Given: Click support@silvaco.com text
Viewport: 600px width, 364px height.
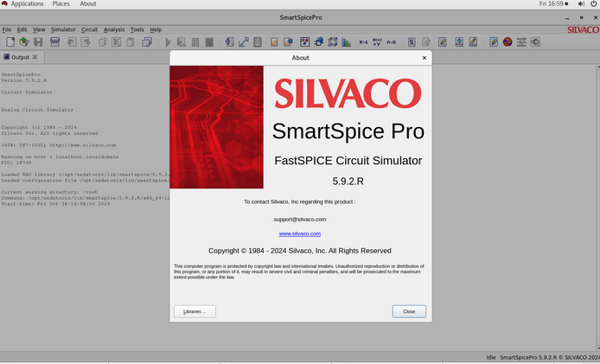Looking at the screenshot, I should [x=300, y=220].
